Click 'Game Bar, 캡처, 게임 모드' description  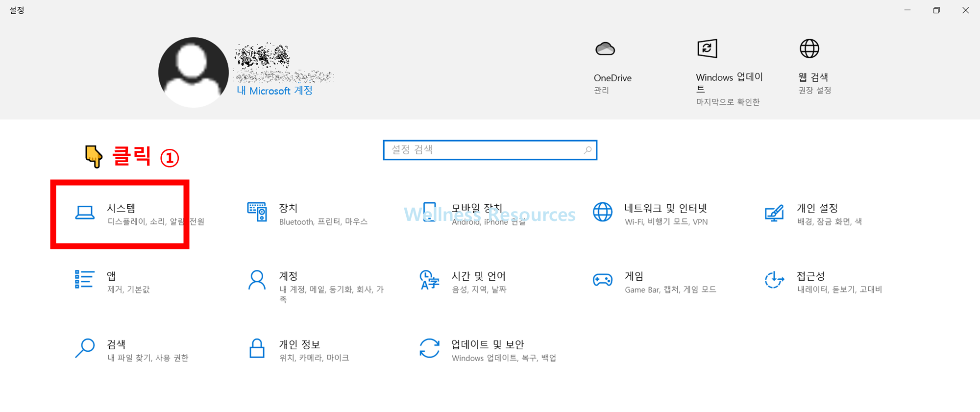tap(671, 290)
